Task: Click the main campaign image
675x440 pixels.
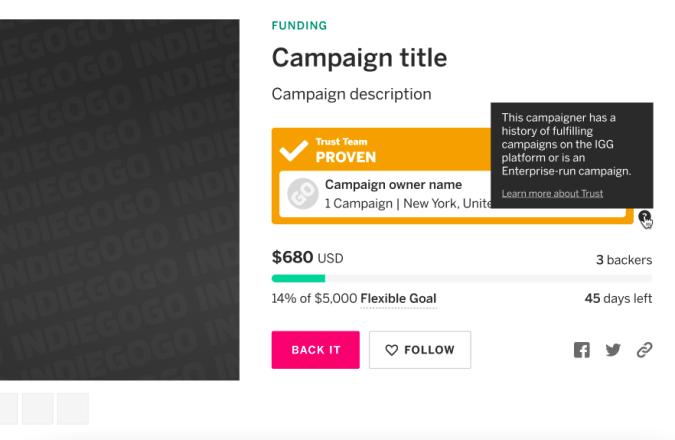Action: coord(120,200)
